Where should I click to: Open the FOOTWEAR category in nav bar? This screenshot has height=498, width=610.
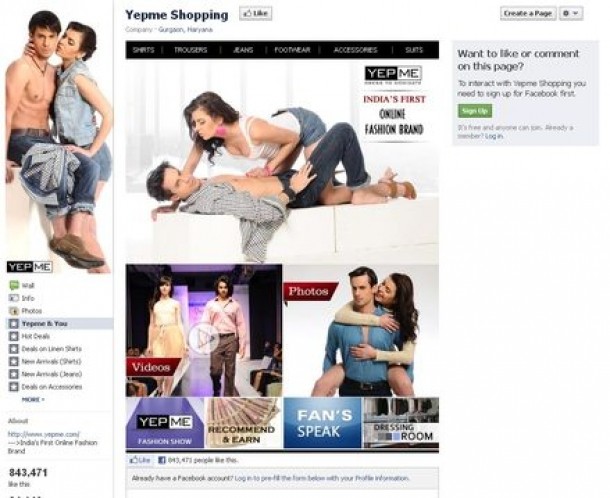(294, 49)
